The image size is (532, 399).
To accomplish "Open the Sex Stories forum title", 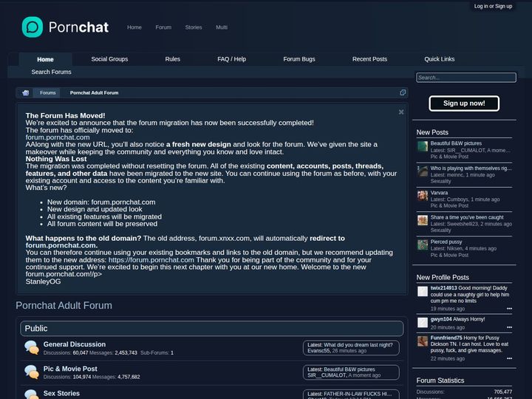I will (61, 393).
